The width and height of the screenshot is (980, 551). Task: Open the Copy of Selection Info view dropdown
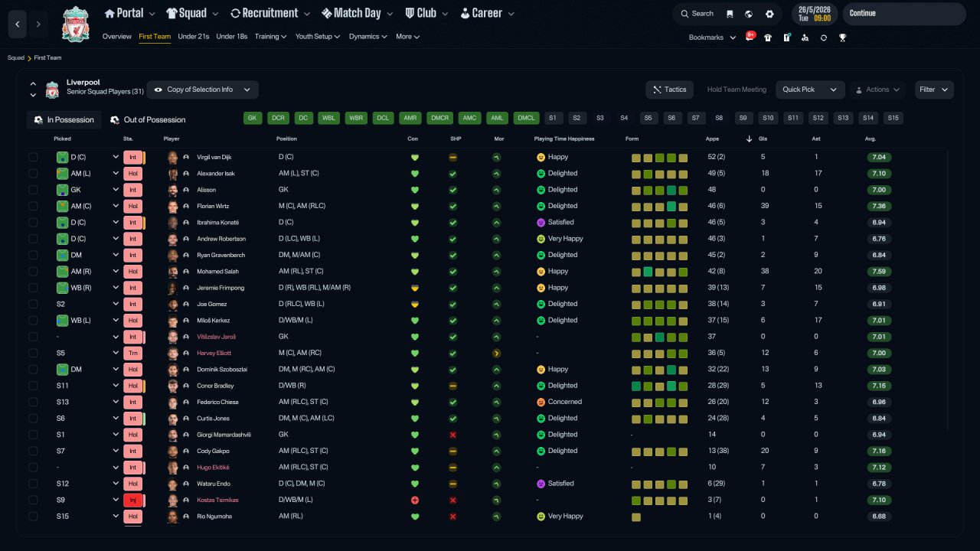click(x=202, y=90)
